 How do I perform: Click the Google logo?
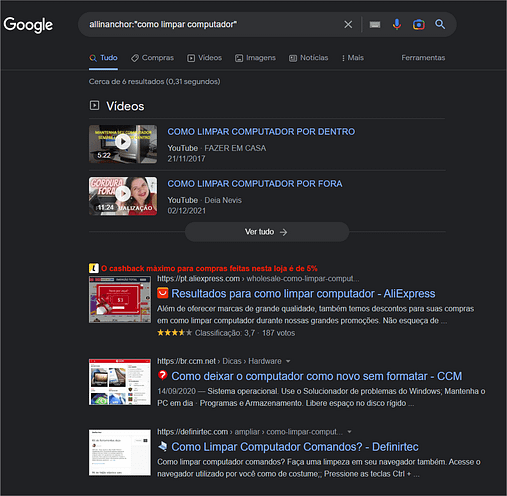[x=28, y=25]
